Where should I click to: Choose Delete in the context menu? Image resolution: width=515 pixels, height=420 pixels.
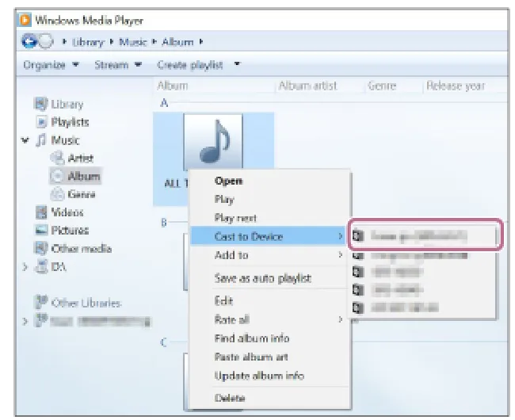(268, 398)
